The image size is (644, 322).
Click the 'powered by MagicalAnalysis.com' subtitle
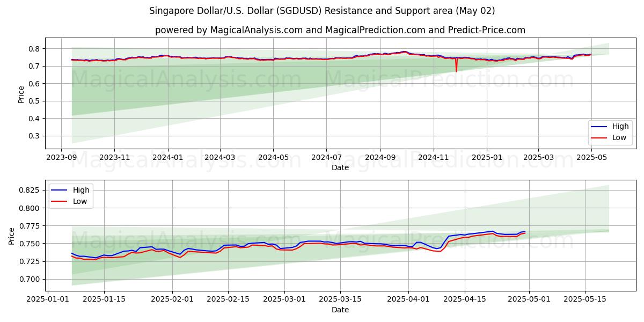coord(340,30)
